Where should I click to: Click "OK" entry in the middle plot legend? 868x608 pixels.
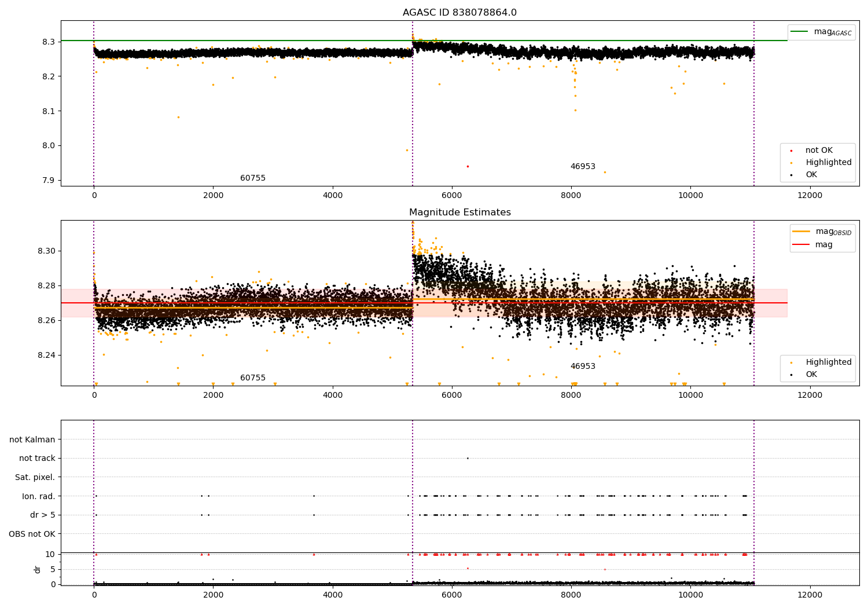tap(811, 375)
